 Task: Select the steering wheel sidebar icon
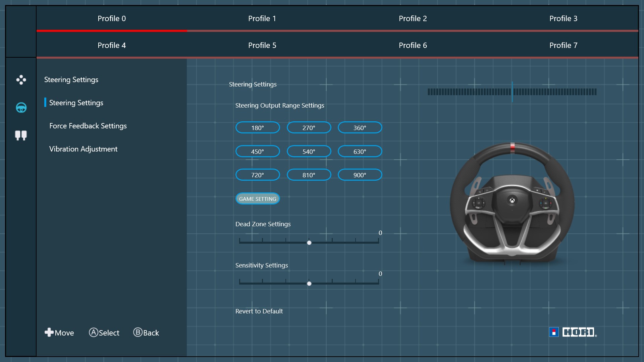(x=21, y=108)
